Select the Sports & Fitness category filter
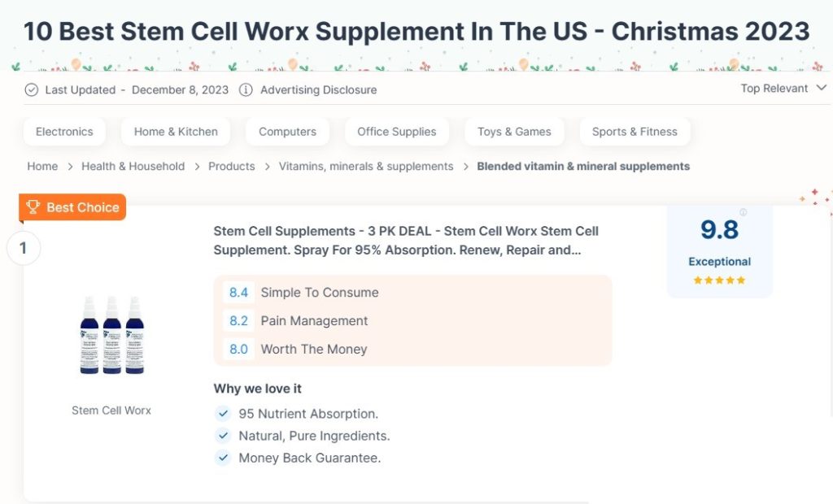 [x=635, y=131]
